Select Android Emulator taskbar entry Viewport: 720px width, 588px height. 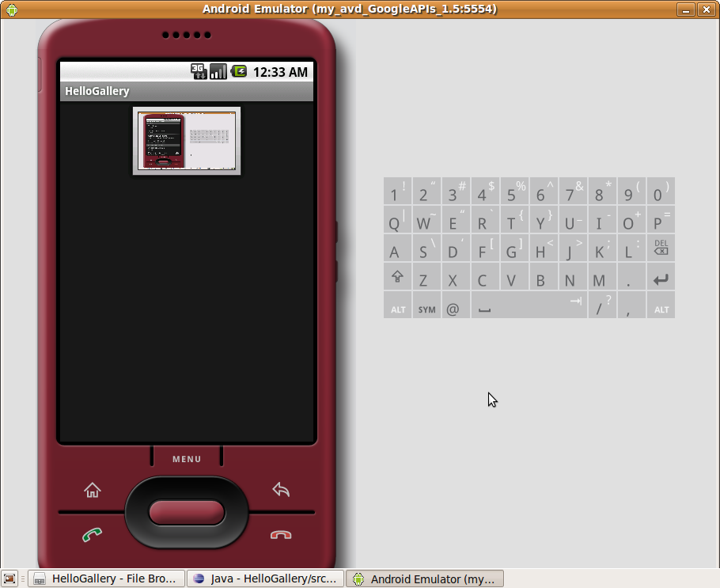click(x=425, y=579)
